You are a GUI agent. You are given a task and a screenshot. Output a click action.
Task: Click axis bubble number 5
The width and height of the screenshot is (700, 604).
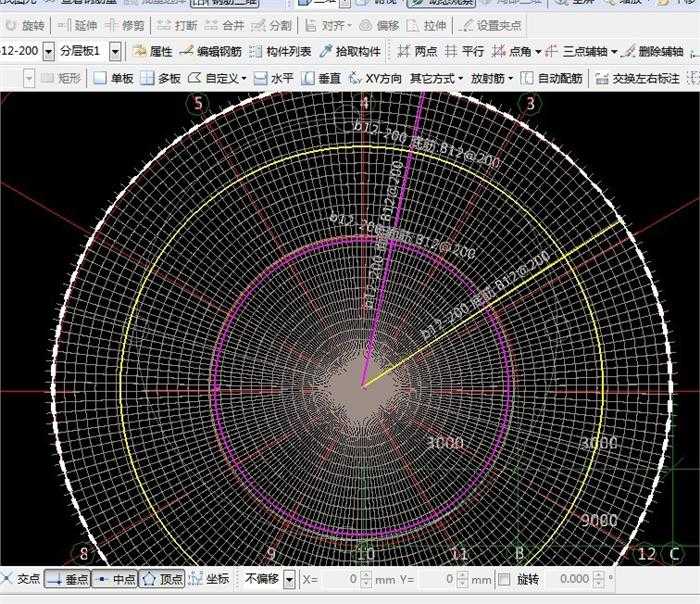[198, 104]
